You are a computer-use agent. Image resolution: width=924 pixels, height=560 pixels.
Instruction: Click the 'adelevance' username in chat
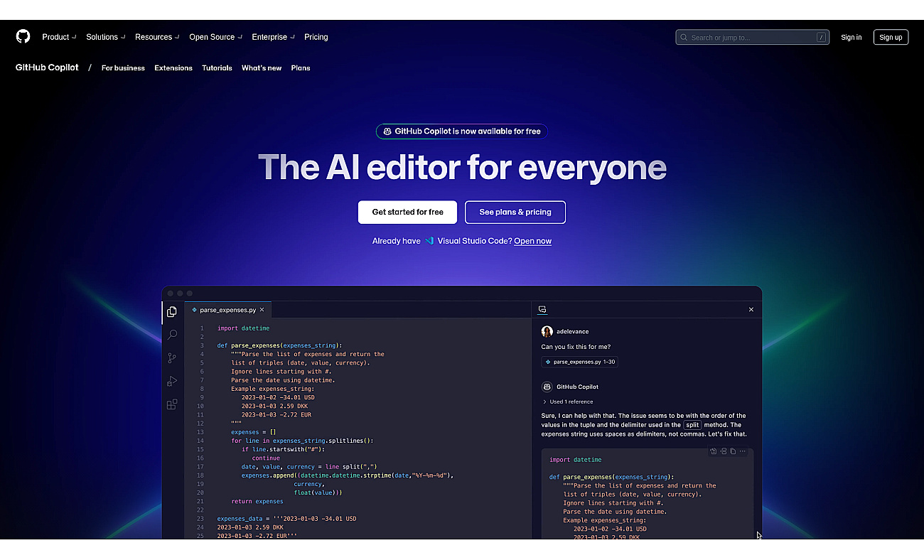pos(573,332)
